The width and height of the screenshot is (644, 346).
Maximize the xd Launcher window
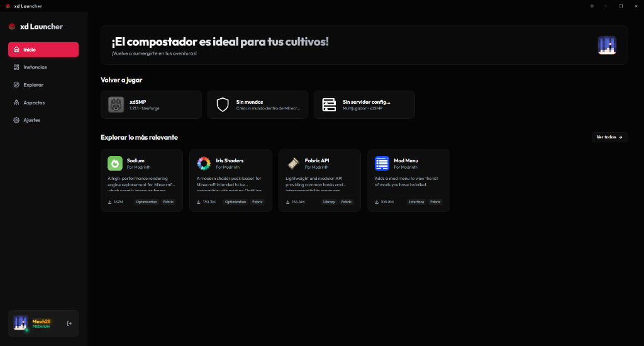pos(621,6)
